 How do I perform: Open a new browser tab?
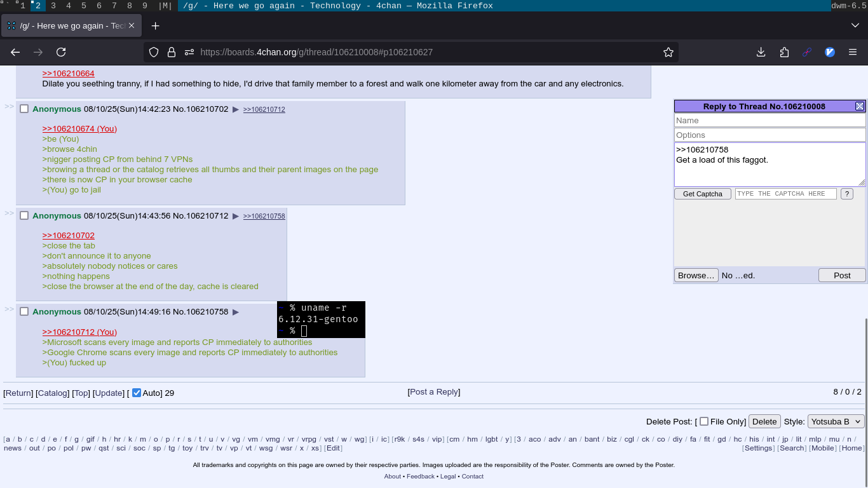[155, 25]
